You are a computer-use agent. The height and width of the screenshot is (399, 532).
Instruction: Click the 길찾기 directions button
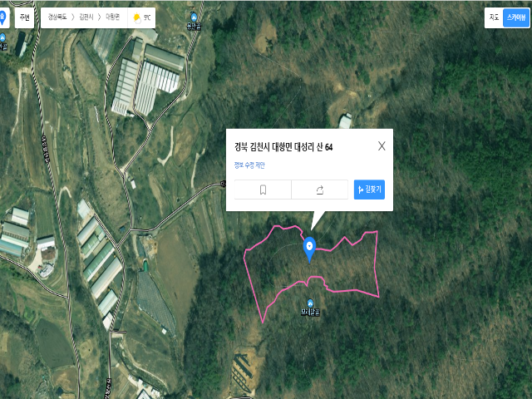click(x=369, y=190)
